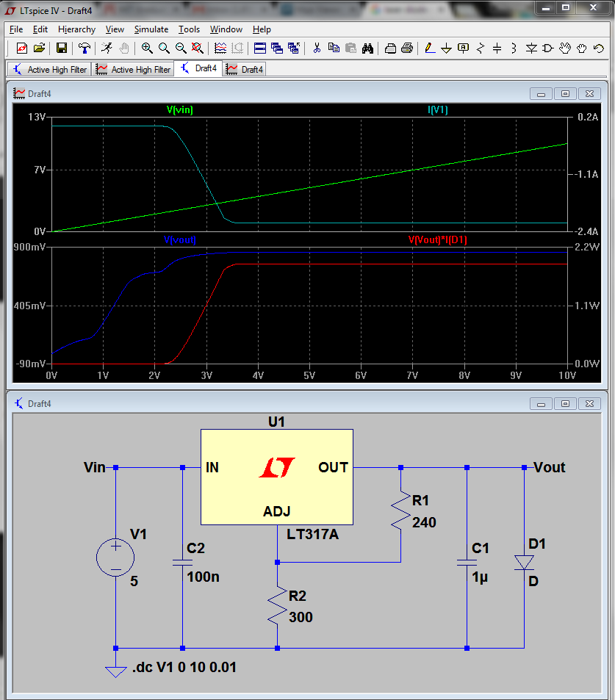The width and height of the screenshot is (615, 700).
Task: Click the Print icon in toolbar
Action: coord(407,48)
